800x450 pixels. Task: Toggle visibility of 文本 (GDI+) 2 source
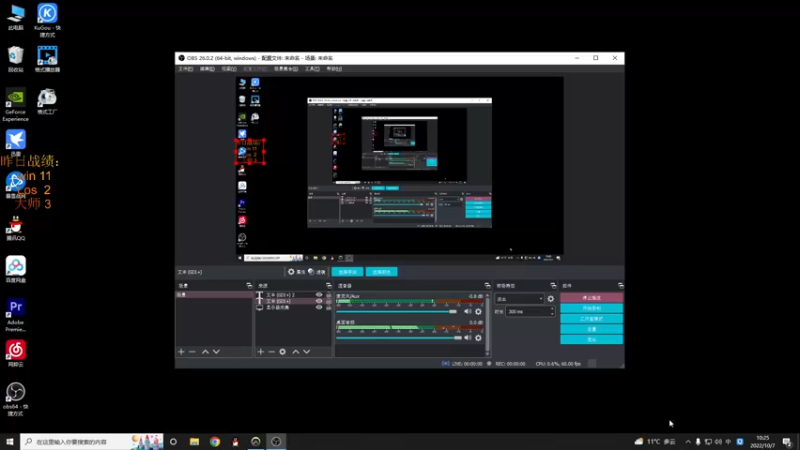click(319, 295)
